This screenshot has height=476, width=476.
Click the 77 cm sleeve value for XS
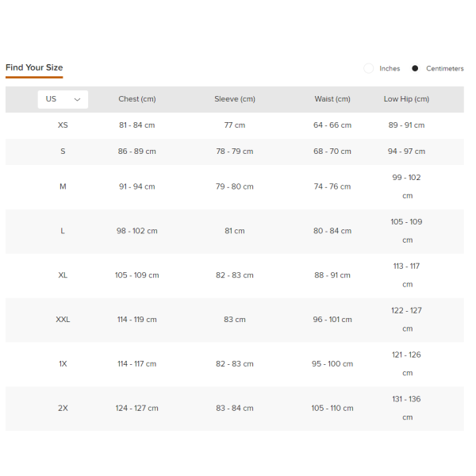coord(235,125)
